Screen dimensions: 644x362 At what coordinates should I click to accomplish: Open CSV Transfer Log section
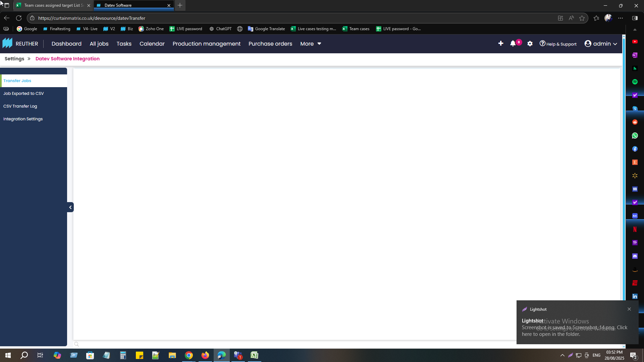coord(20,106)
